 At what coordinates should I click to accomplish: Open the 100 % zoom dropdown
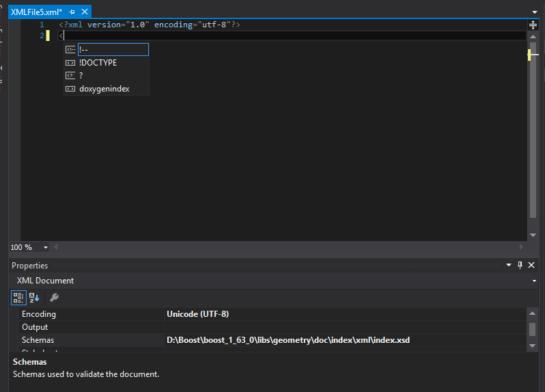click(46, 247)
